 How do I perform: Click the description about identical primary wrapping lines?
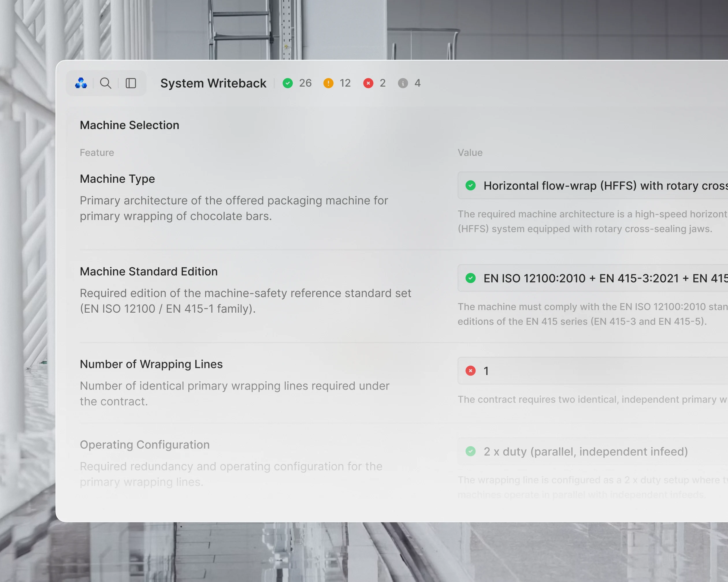pos(234,394)
